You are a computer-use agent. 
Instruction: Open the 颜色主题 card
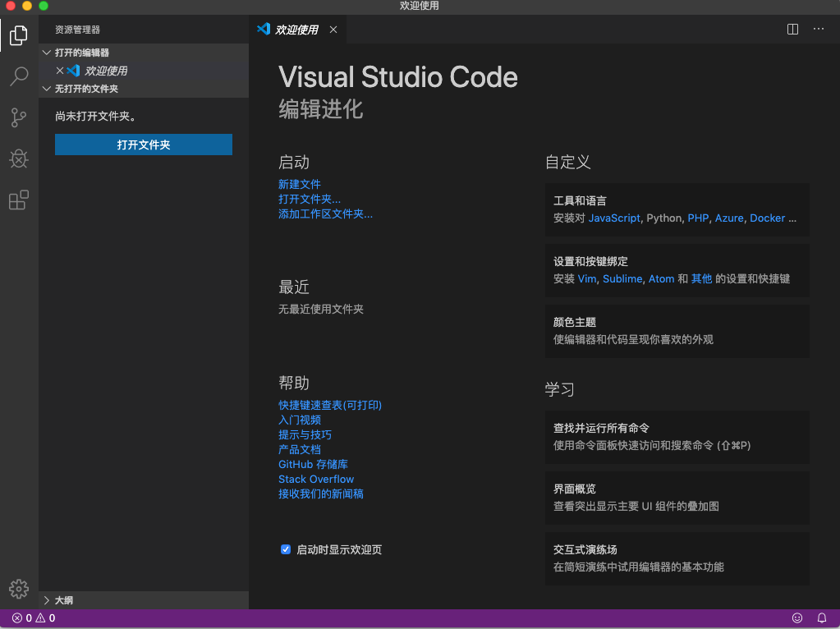click(677, 331)
